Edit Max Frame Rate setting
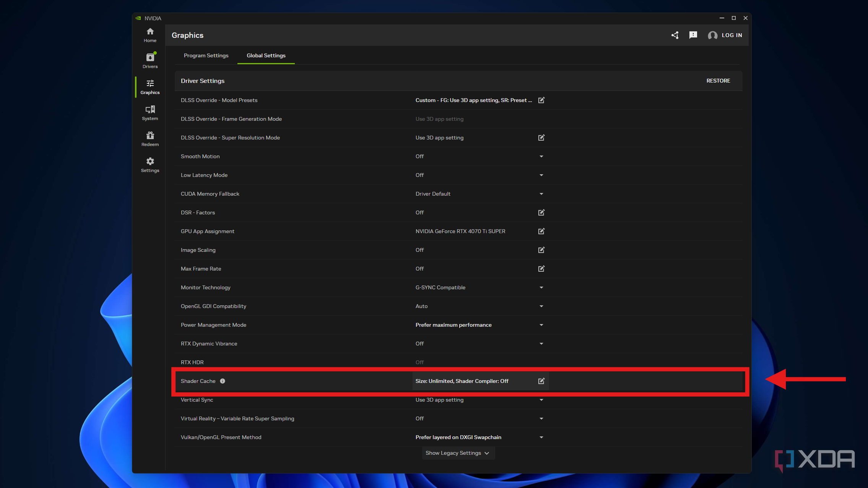The width and height of the screenshot is (868, 488). tap(541, 269)
